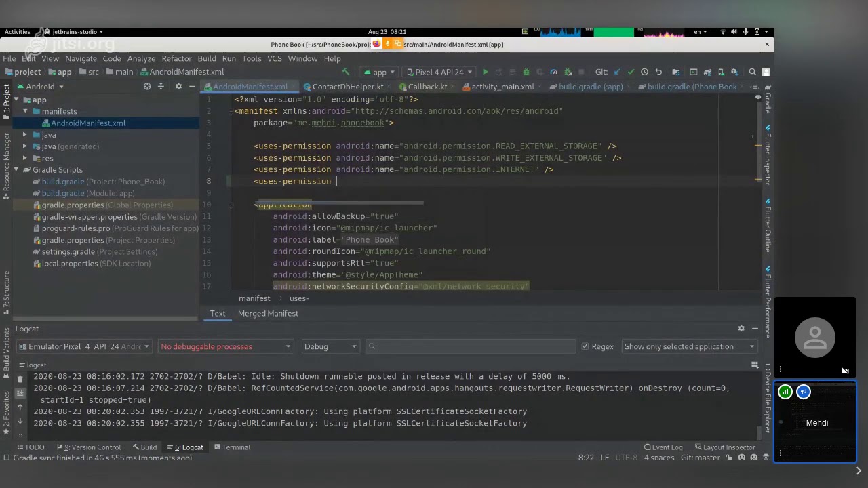The width and height of the screenshot is (868, 488).
Task: Click the green Debug bug icon in toolbar
Action: (x=526, y=72)
